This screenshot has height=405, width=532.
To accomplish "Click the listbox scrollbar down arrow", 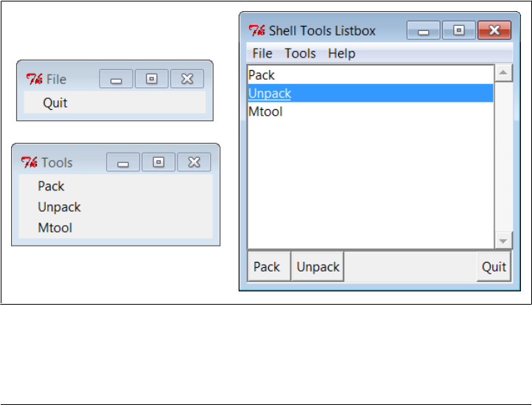I will [503, 241].
